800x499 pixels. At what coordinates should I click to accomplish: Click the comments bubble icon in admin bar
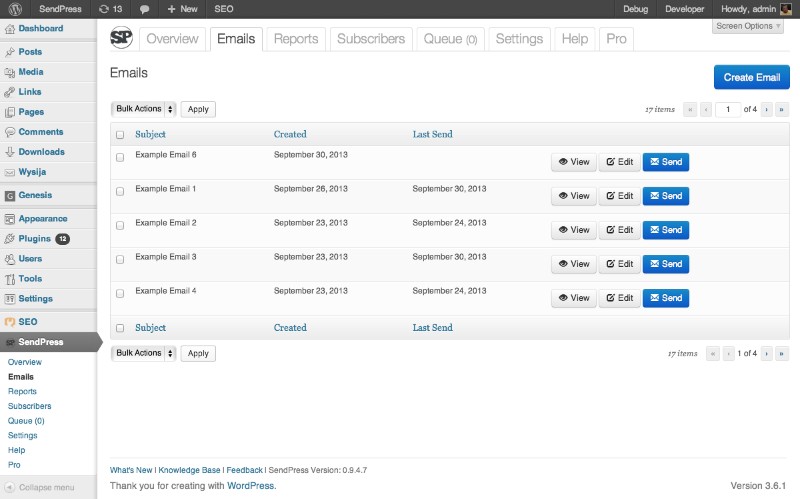tap(145, 9)
